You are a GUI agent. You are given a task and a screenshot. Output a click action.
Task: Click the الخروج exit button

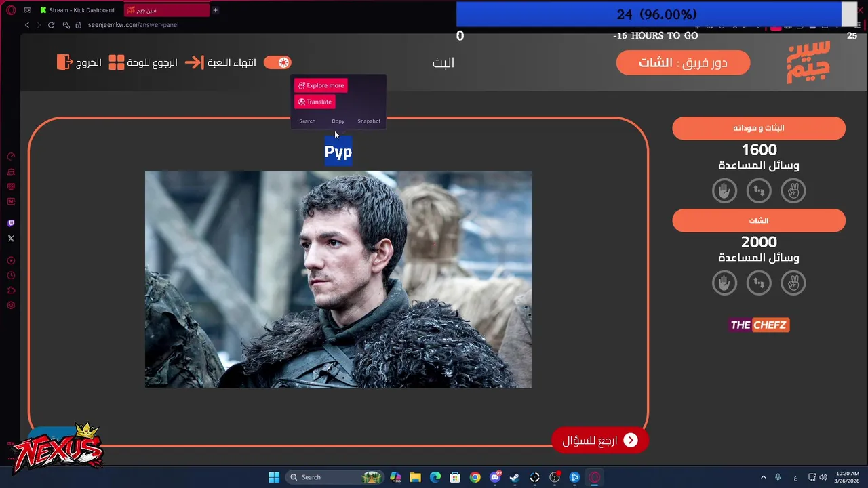[x=79, y=62]
